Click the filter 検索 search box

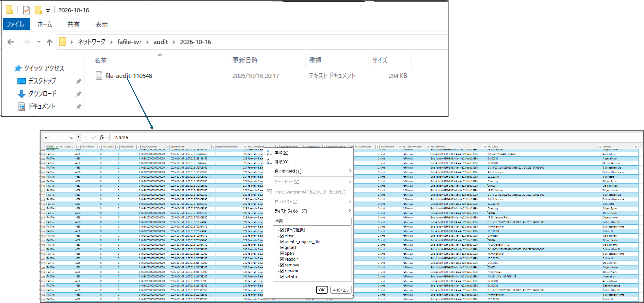(312, 222)
